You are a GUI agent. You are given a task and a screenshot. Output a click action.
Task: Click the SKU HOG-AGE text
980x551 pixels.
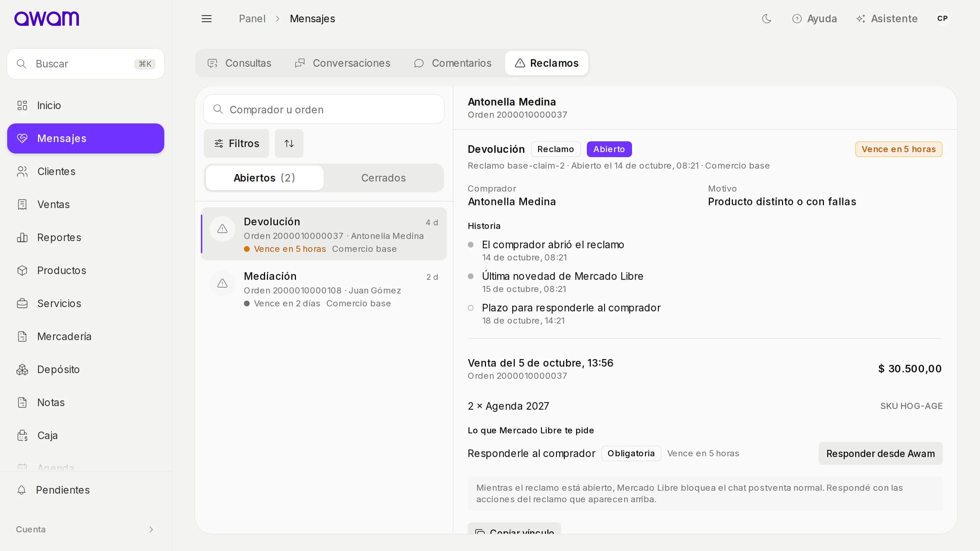point(911,406)
